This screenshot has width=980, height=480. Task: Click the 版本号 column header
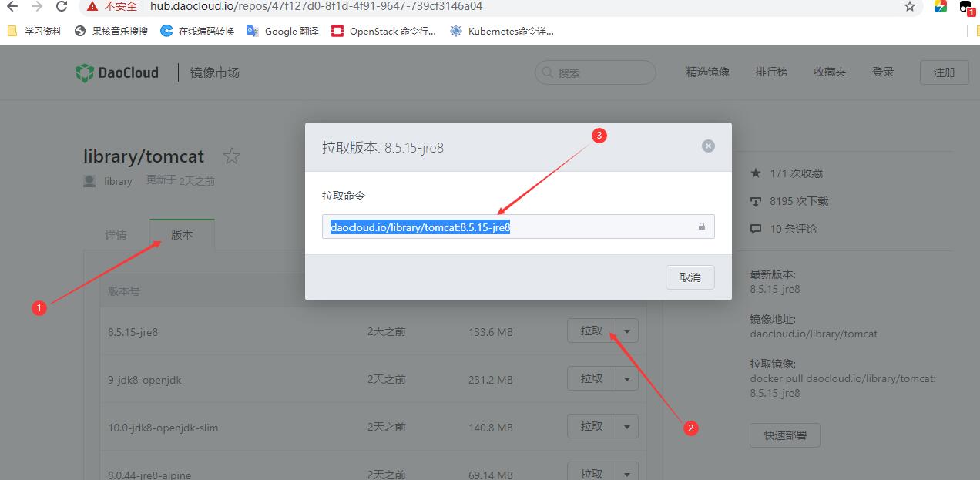coord(124,291)
